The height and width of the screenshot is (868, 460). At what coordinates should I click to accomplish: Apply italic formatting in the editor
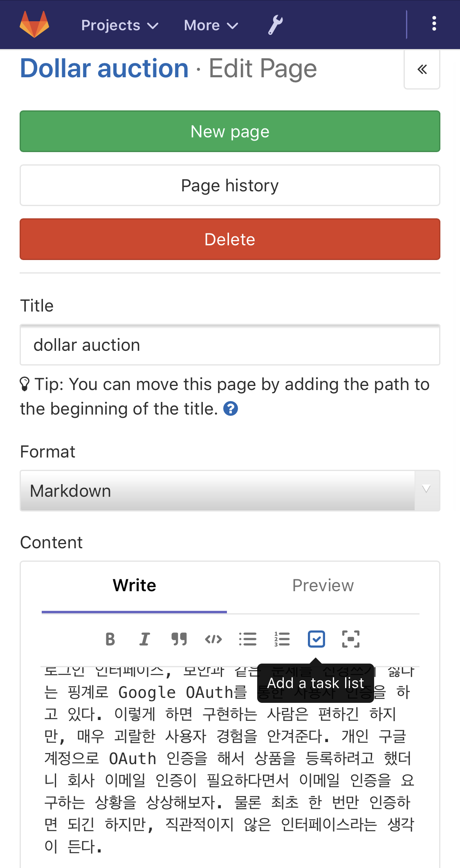(x=144, y=639)
